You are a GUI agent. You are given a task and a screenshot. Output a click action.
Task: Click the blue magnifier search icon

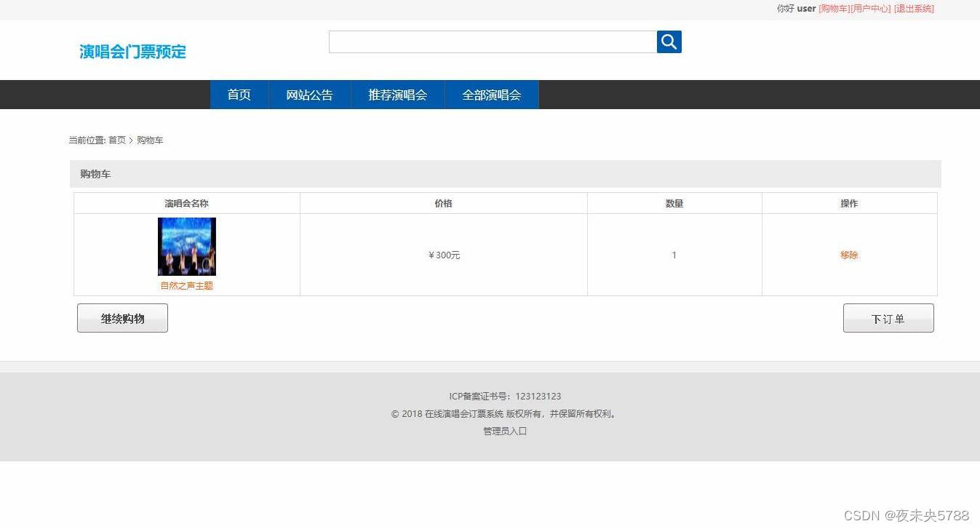click(x=669, y=41)
